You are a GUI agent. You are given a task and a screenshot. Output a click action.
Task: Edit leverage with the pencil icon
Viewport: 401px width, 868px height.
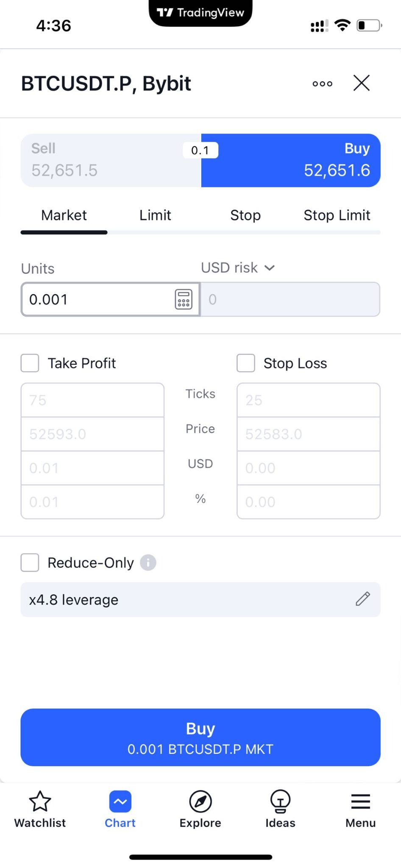[363, 599]
